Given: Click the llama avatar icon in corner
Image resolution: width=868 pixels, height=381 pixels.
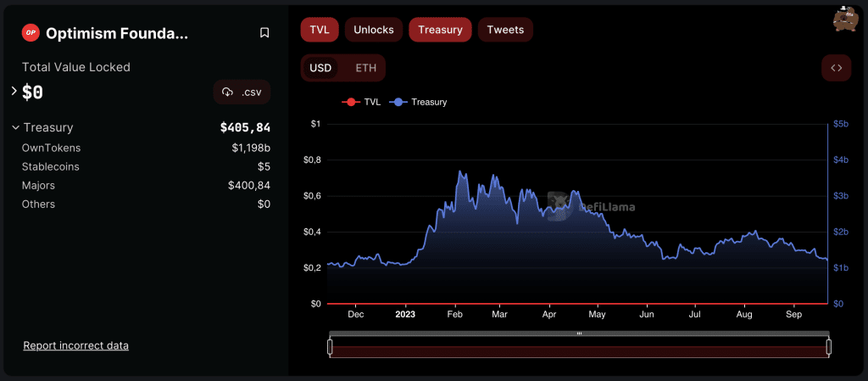Looking at the screenshot, I should [x=843, y=18].
